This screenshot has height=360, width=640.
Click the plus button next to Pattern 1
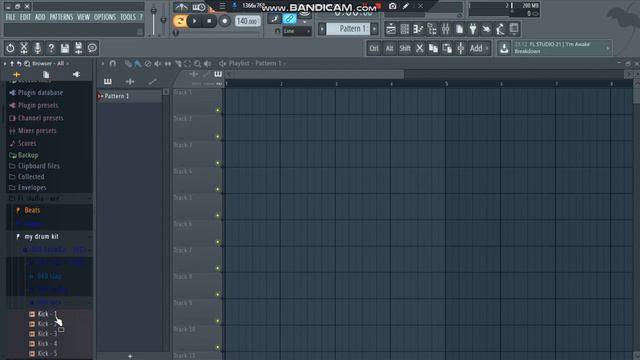click(x=374, y=29)
